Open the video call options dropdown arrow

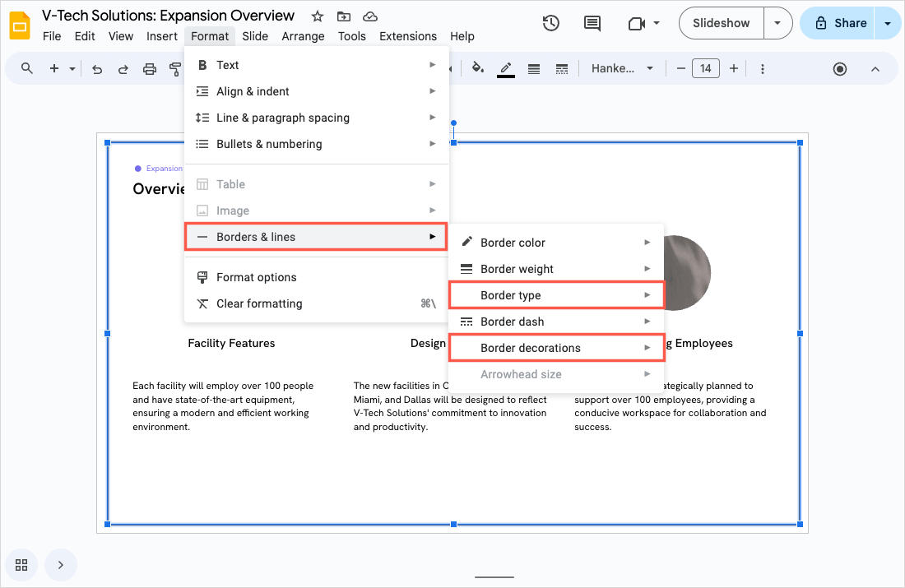pos(657,23)
